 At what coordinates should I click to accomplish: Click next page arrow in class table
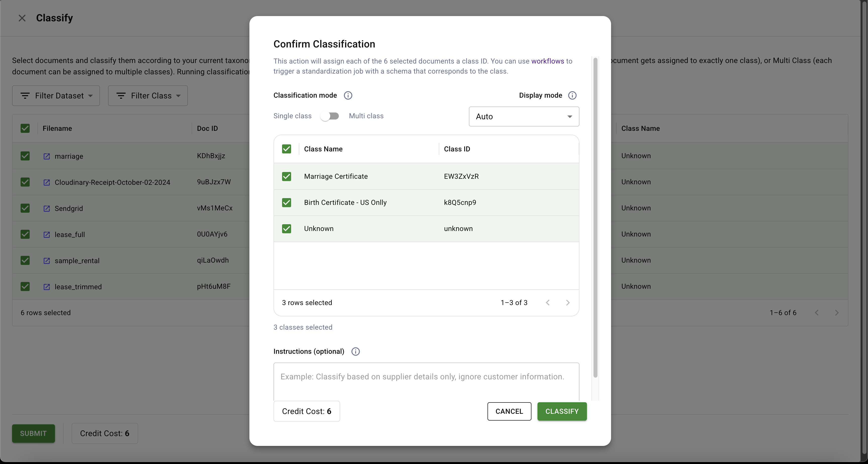coord(567,303)
